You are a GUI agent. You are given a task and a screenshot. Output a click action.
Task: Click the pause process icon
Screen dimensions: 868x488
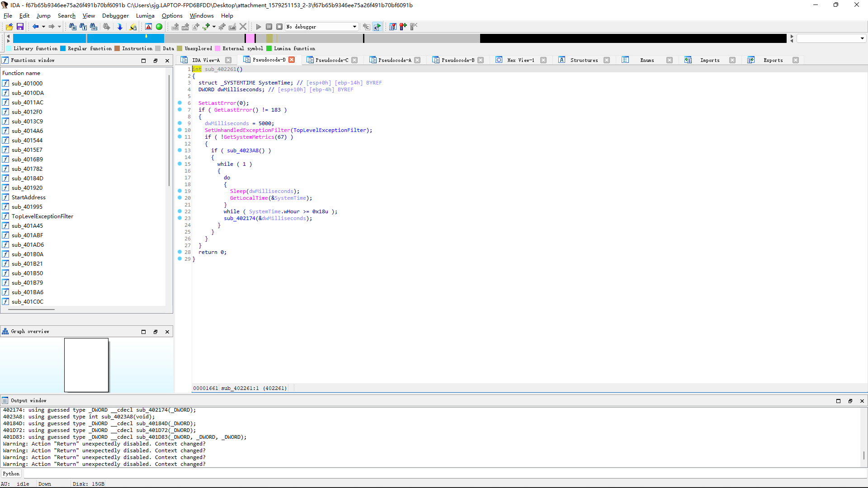(x=269, y=27)
